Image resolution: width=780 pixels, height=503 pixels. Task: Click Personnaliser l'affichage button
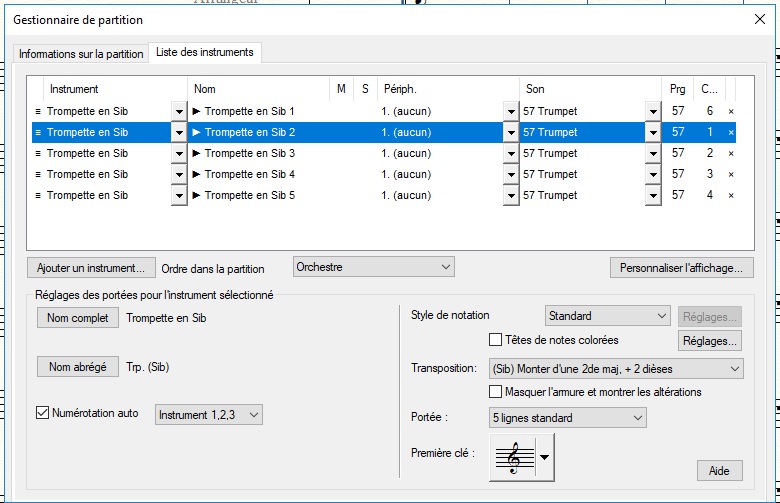tap(680, 268)
